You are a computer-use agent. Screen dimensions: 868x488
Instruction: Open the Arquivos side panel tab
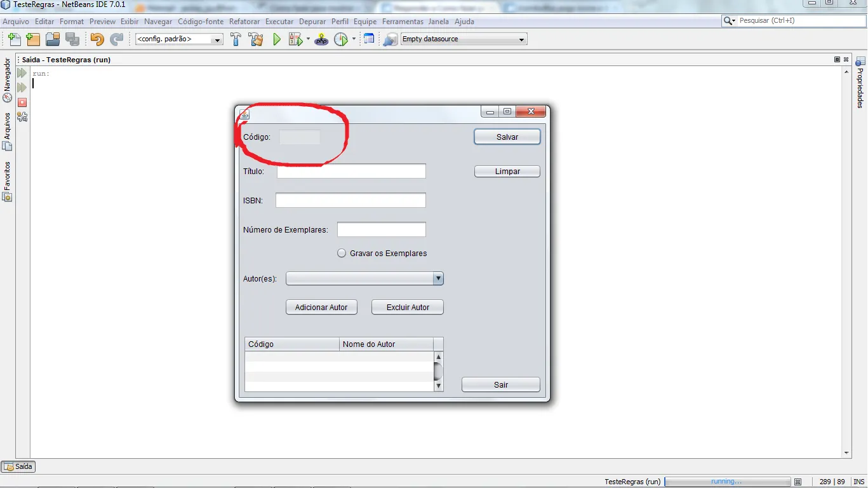tap(8, 132)
